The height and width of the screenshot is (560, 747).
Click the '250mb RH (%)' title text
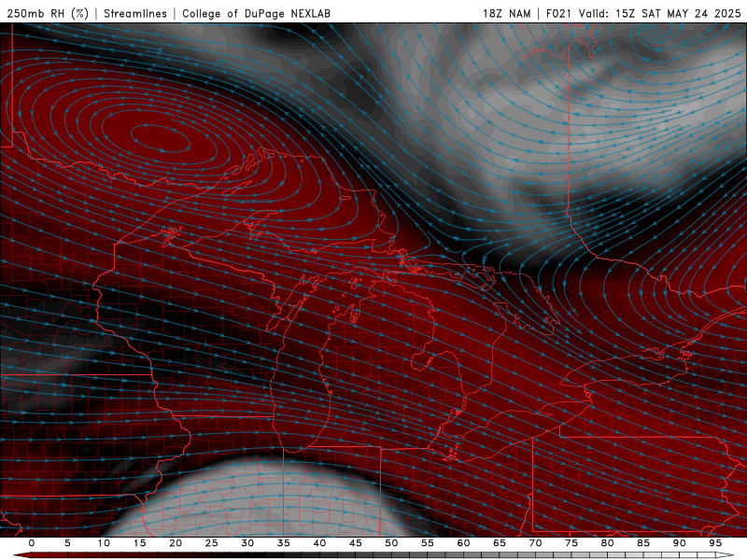(x=48, y=13)
